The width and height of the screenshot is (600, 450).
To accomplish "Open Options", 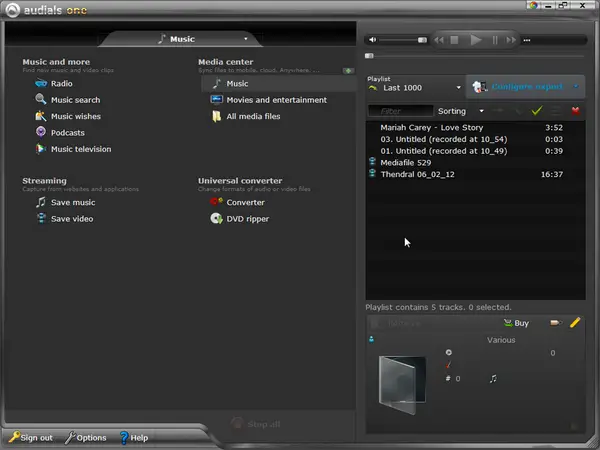I will [85, 437].
